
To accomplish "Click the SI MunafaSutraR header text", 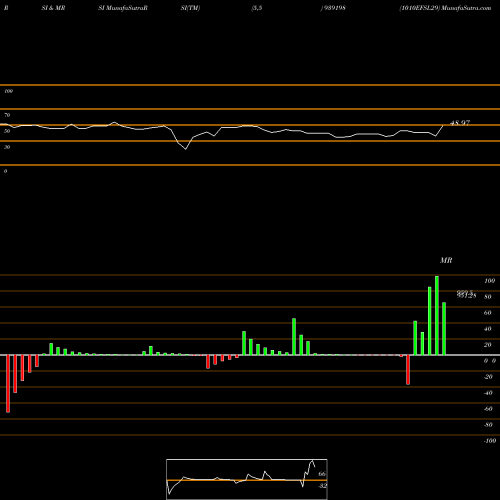I will [x=123, y=8].
